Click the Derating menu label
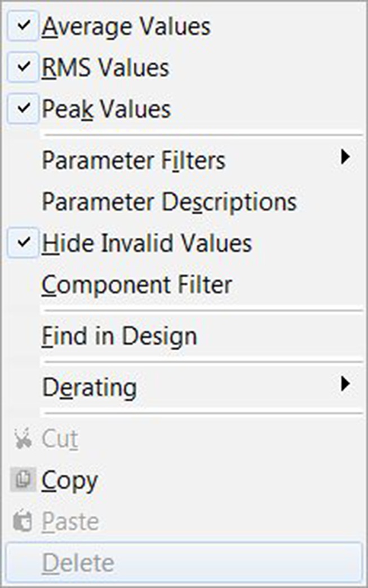The width and height of the screenshot is (368, 588). tap(89, 387)
